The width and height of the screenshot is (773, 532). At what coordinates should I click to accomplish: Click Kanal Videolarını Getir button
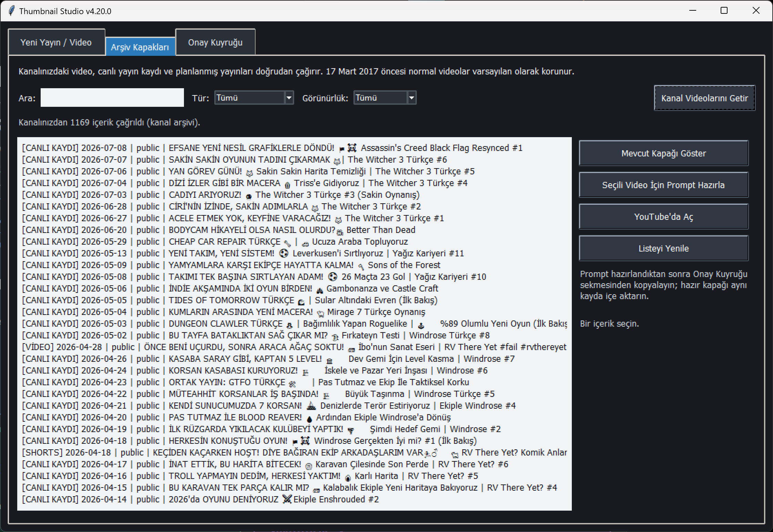coord(704,98)
